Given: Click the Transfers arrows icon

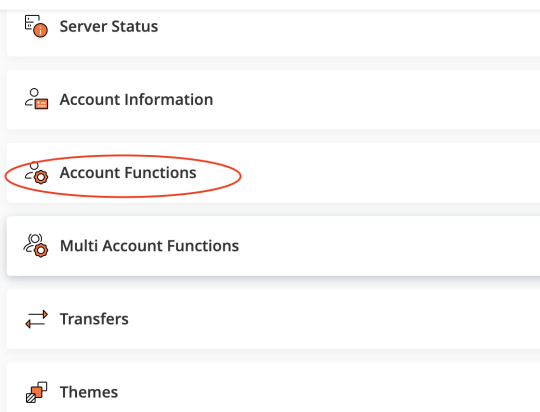Looking at the screenshot, I should [37, 319].
